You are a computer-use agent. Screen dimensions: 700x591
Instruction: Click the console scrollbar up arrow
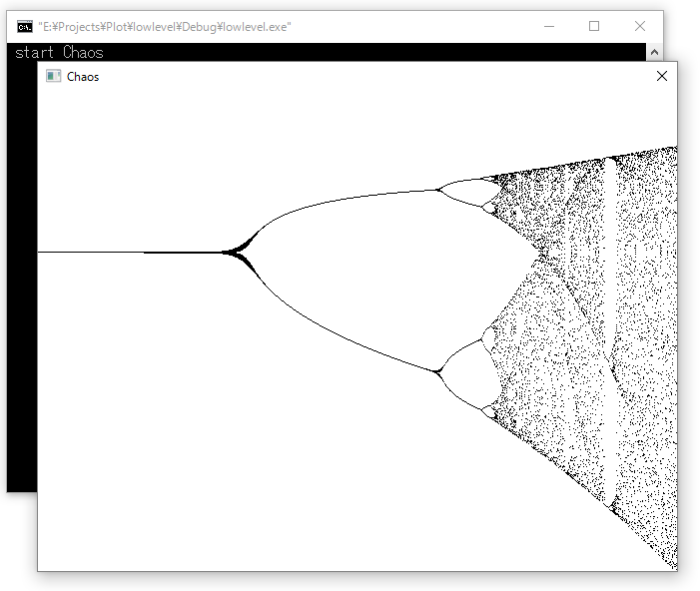654,52
